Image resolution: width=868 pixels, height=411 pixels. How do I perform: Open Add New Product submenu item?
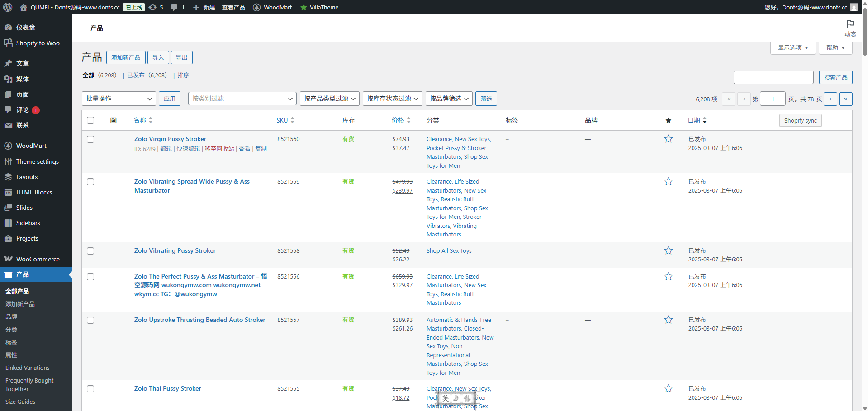20,304
